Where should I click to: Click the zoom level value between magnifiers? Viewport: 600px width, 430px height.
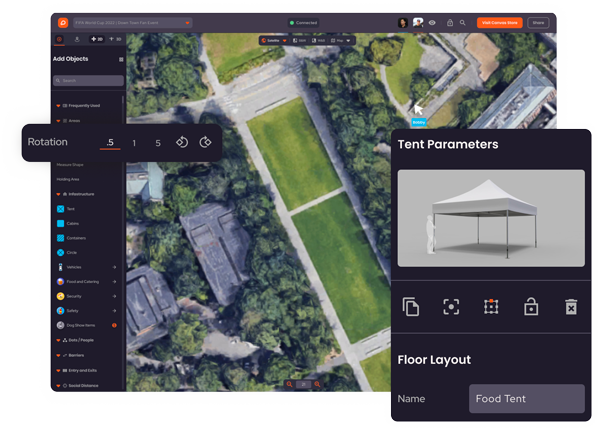[x=303, y=384]
